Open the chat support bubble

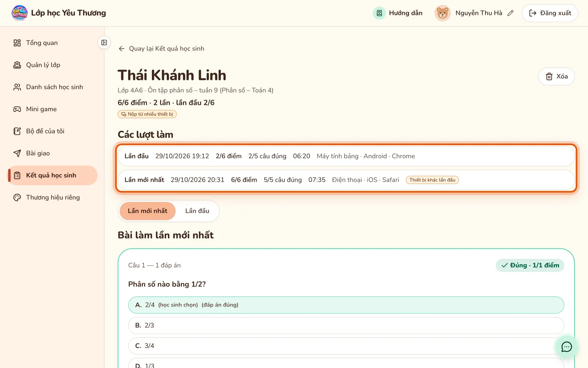[x=566, y=347]
